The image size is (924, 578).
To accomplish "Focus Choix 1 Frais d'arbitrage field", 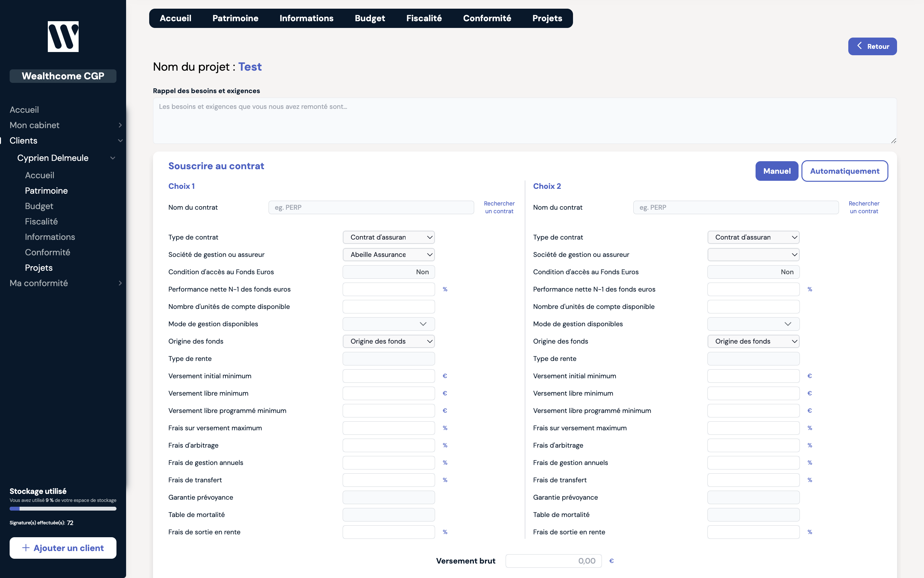I will (x=389, y=445).
